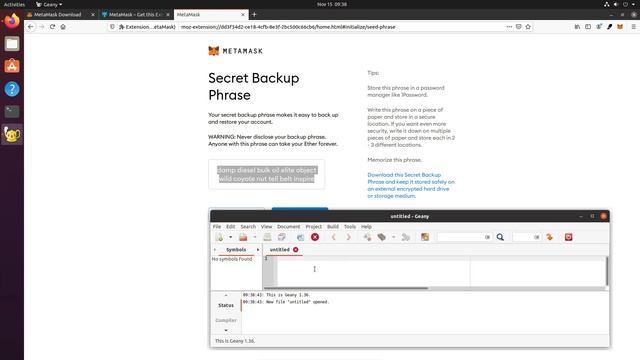Click the MetaMask fox logo on the page
This screenshot has width=640, height=360.
213,51
